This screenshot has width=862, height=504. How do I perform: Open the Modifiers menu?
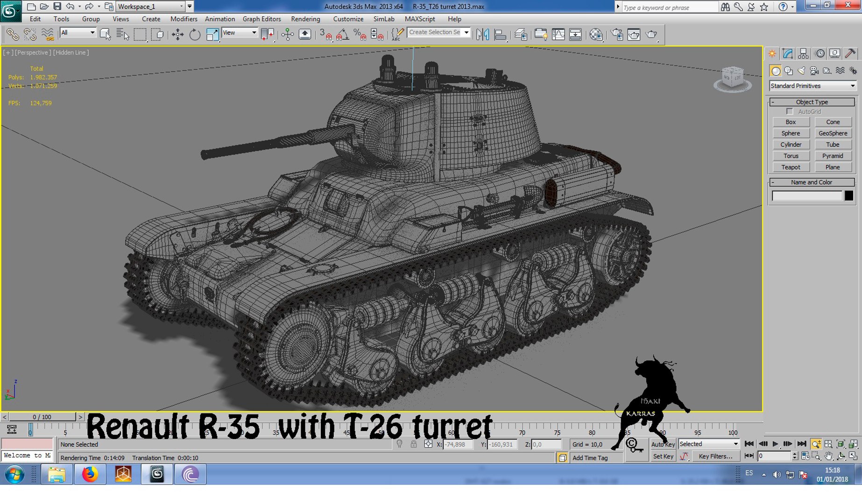184,19
